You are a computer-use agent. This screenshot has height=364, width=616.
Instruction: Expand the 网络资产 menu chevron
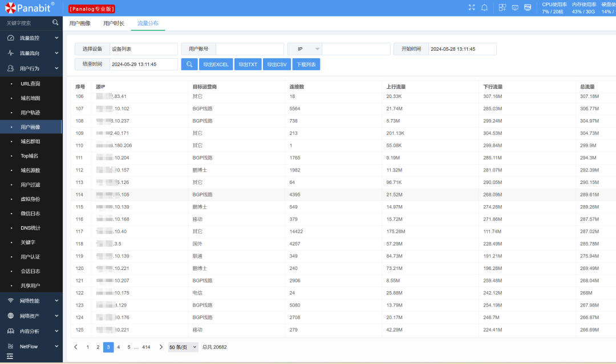56,316
